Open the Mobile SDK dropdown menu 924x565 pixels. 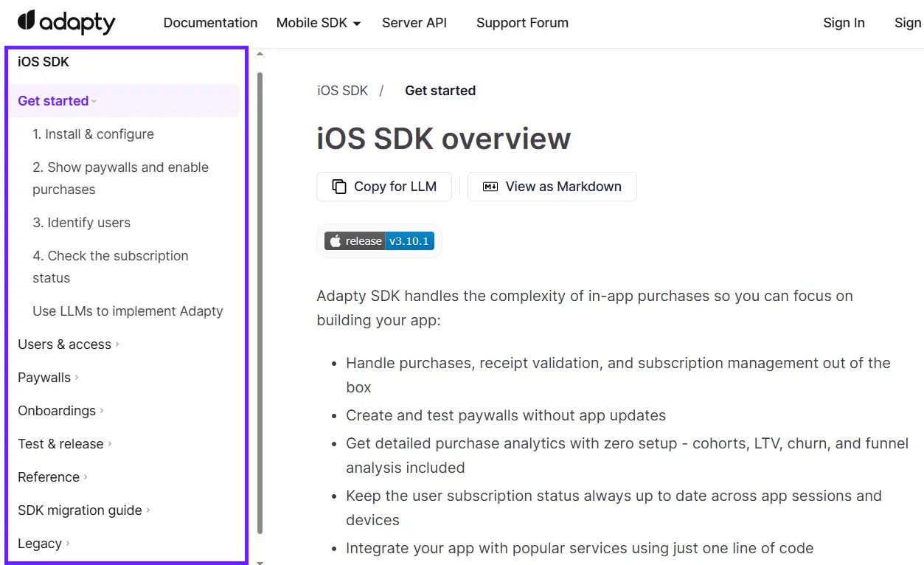click(x=319, y=23)
